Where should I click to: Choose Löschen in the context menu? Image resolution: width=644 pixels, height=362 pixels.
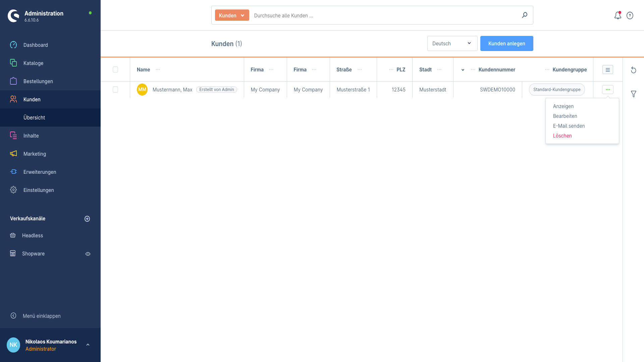point(562,136)
